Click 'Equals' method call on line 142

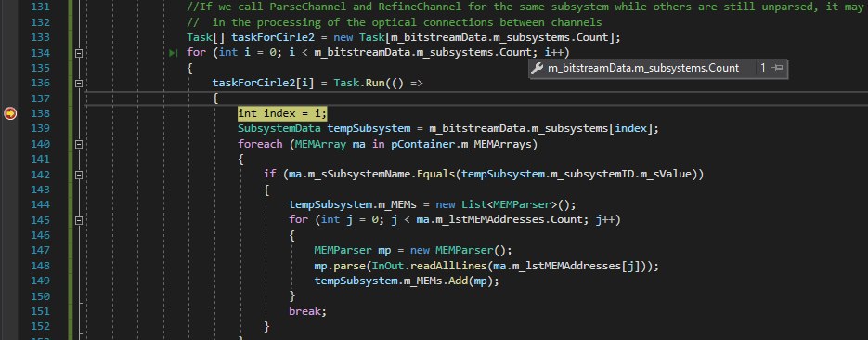435,175
